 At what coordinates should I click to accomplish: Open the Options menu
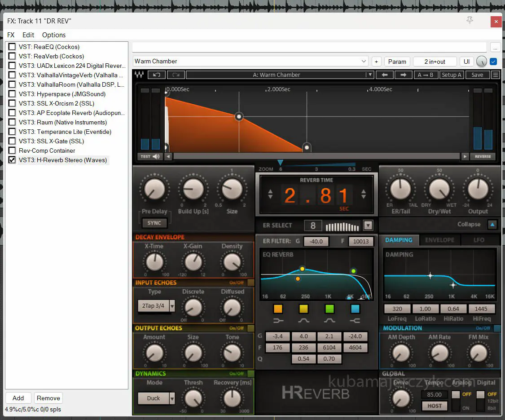pyautogui.click(x=54, y=35)
